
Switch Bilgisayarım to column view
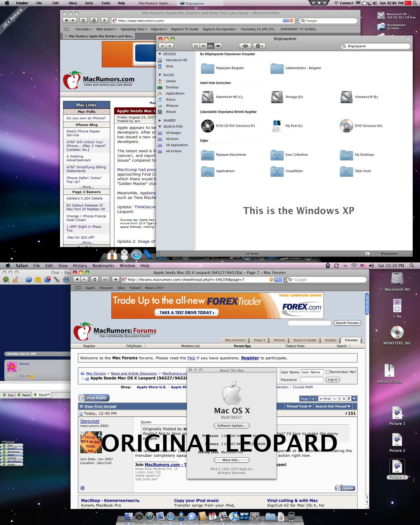[x=211, y=46]
